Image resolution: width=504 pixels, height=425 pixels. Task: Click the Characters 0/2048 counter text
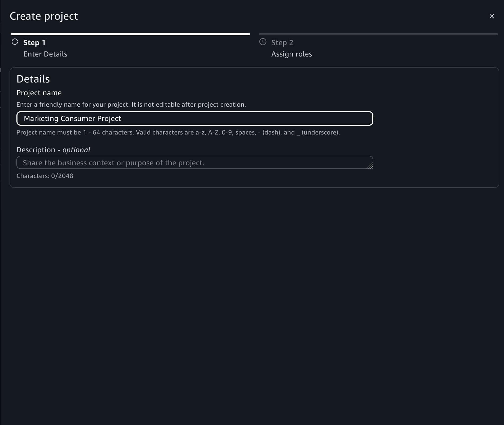click(x=45, y=176)
